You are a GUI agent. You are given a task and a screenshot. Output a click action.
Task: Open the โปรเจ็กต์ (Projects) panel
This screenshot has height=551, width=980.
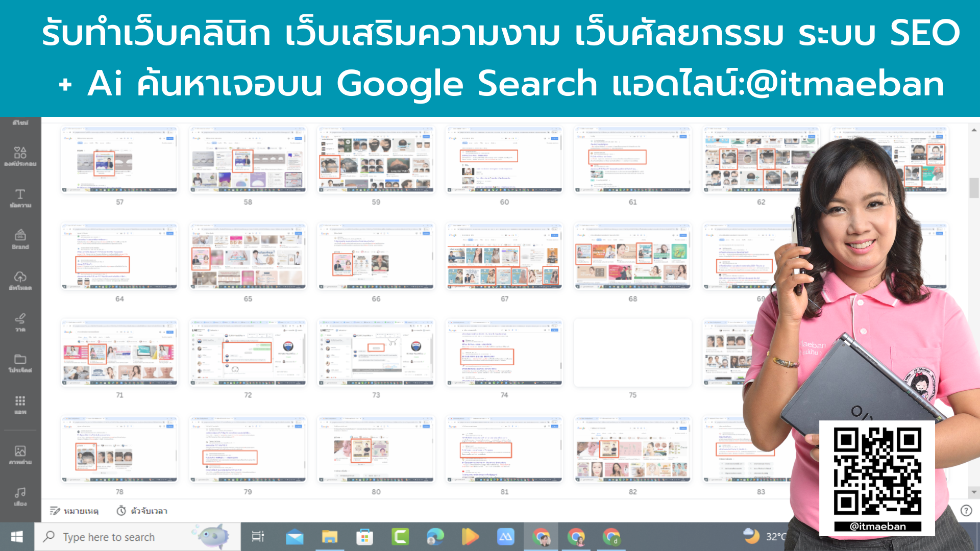(20, 364)
